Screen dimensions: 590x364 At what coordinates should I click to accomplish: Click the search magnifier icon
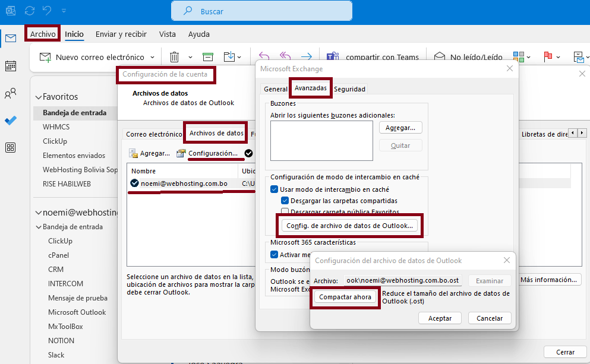pyautogui.click(x=187, y=11)
